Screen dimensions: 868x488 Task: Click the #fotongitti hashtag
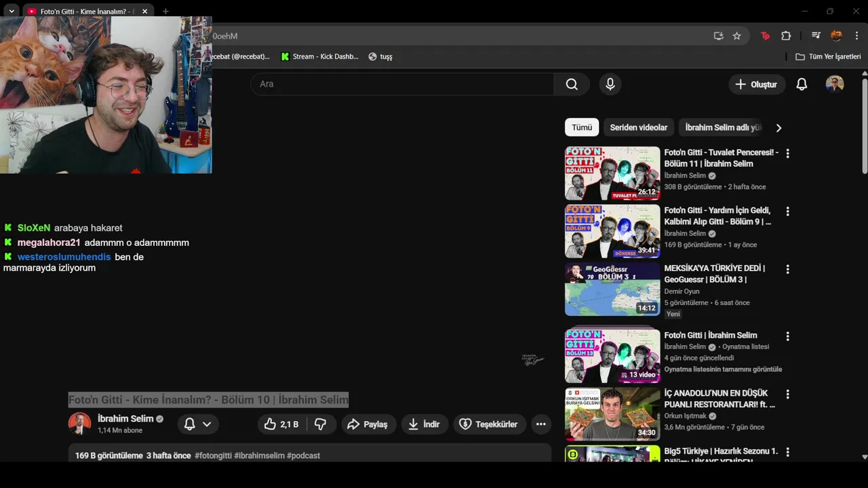(213, 455)
